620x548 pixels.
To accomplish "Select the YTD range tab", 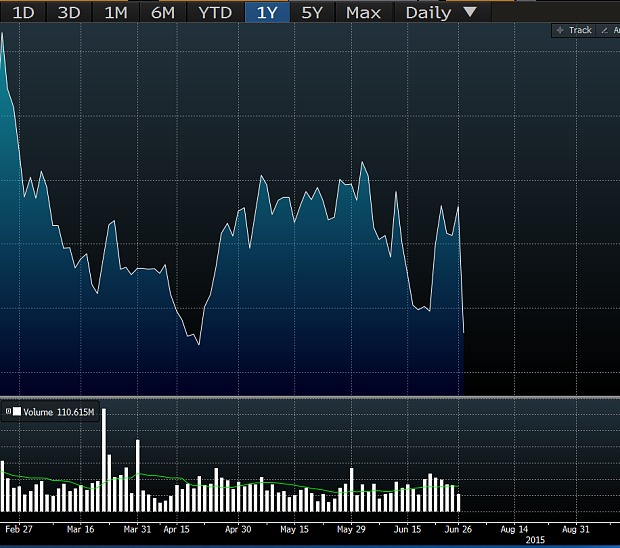I will coord(215,13).
